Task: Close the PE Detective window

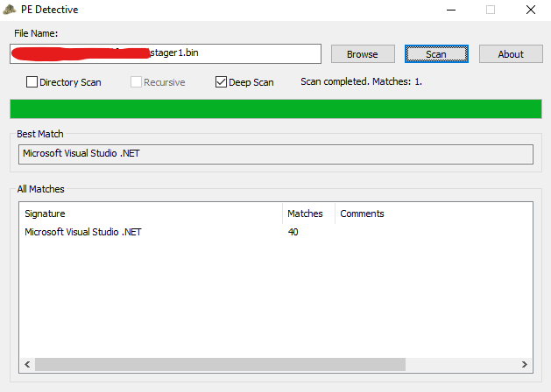Action: pyautogui.click(x=531, y=10)
